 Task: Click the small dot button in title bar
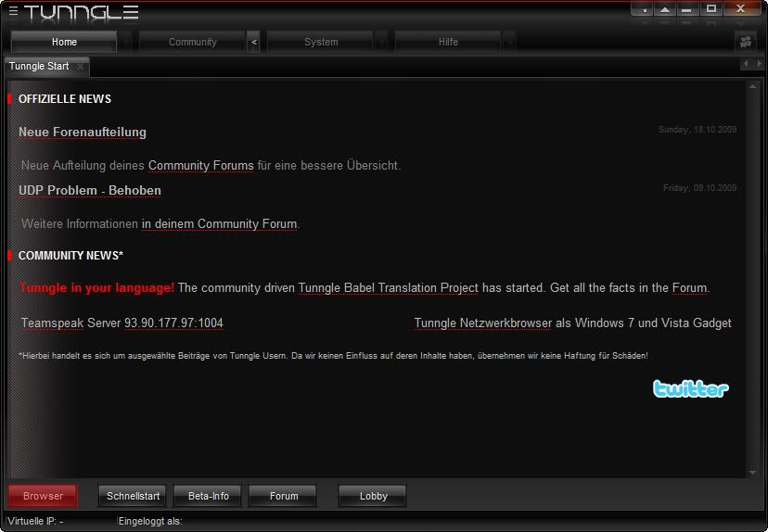(643, 9)
